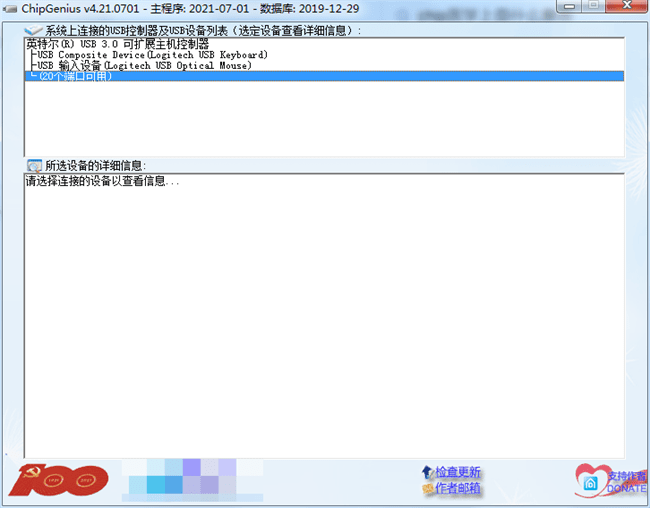The width and height of the screenshot is (650, 508).
Task: Click the 请选择连接的设备以查看信息 placeholder text
Action: [x=102, y=181]
